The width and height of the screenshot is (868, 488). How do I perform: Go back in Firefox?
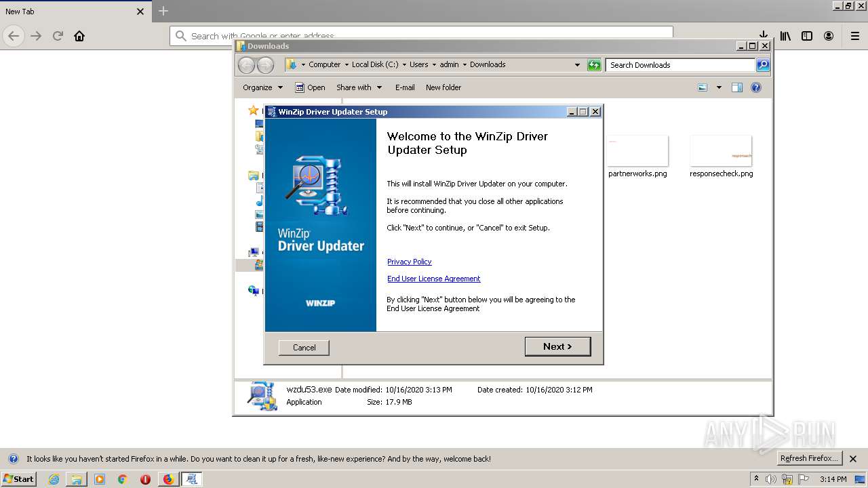(14, 36)
